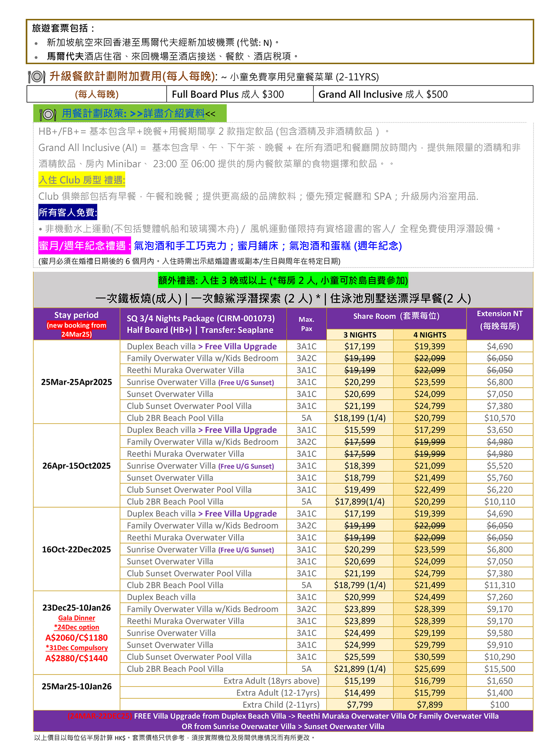Click the (每人每晚) table cell
Image resolution: width=560 pixels, height=741 pixels.
pyautogui.click(x=97, y=94)
